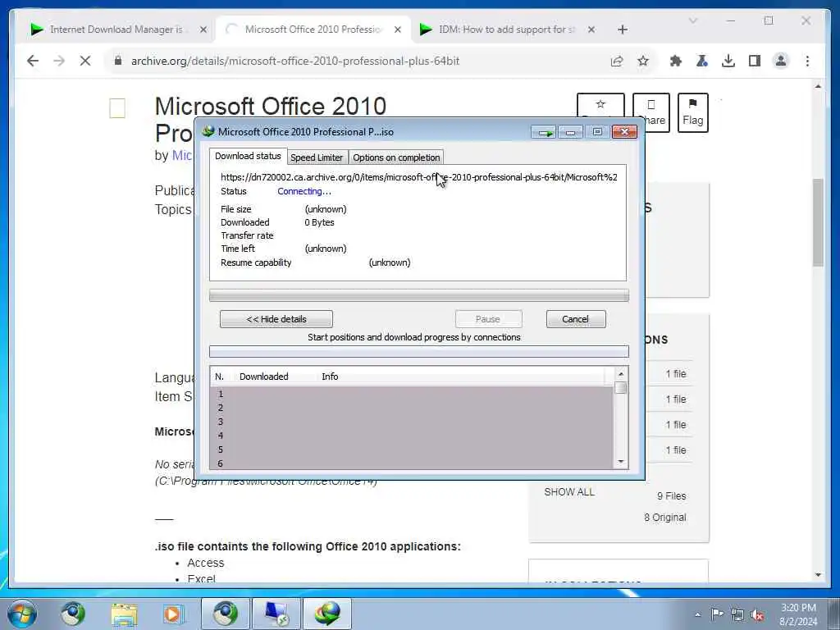Bookmark this page with the star icon

click(x=643, y=61)
